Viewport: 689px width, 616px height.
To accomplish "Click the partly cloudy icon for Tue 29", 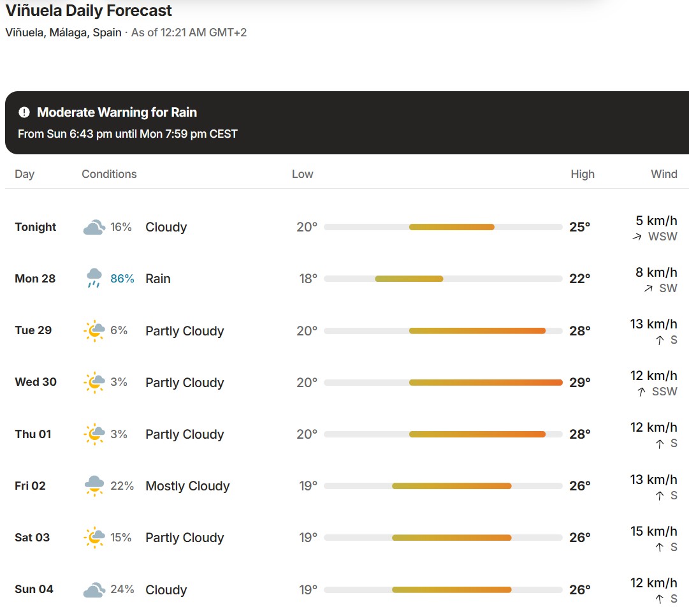I will 94,331.
